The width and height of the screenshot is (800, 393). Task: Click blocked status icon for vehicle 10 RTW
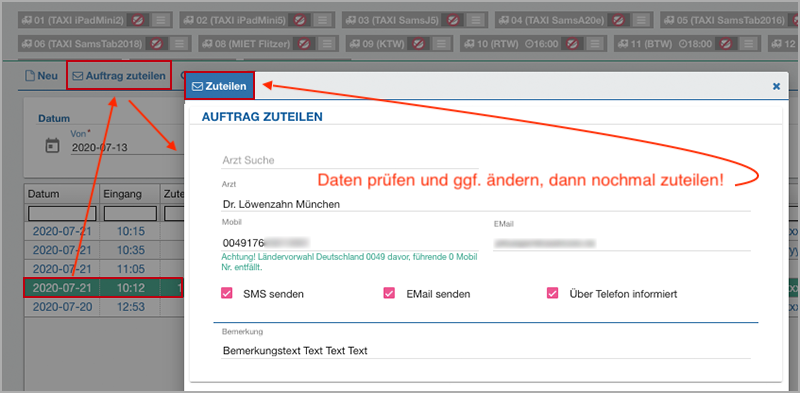(x=572, y=44)
